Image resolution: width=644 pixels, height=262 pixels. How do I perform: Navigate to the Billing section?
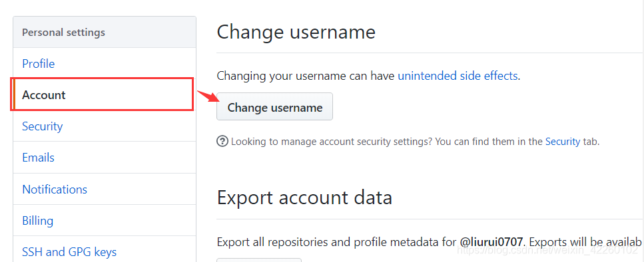pos(38,221)
